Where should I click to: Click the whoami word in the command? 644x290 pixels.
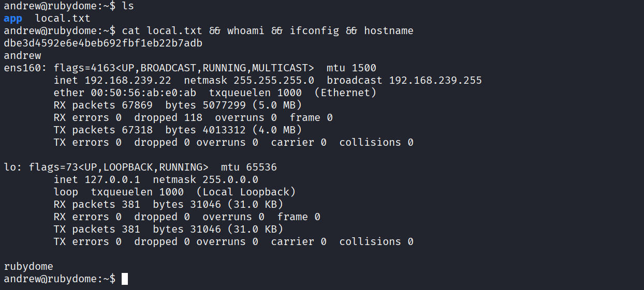pos(245,31)
